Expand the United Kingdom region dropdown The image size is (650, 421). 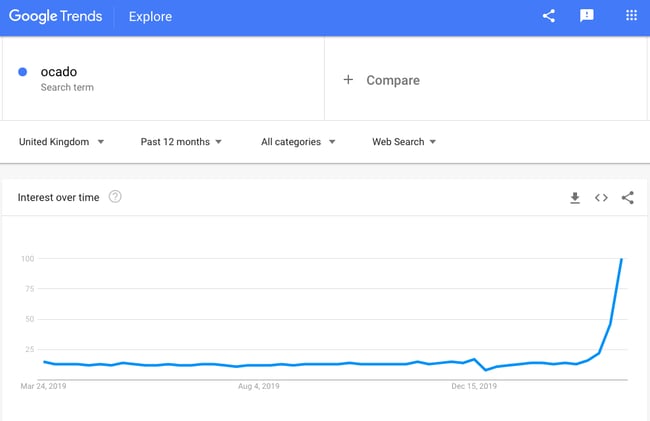(x=61, y=142)
